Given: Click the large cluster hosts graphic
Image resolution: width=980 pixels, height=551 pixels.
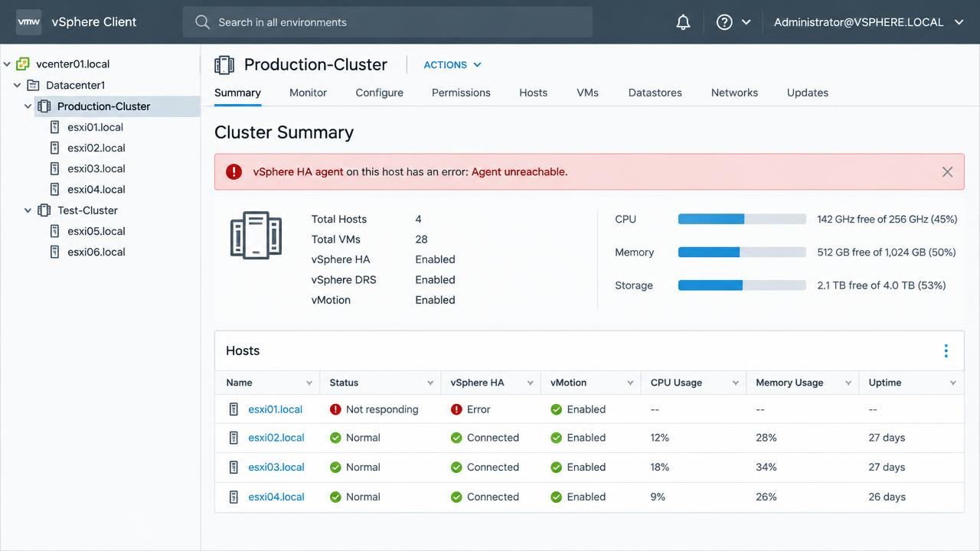Looking at the screenshot, I should (256, 235).
